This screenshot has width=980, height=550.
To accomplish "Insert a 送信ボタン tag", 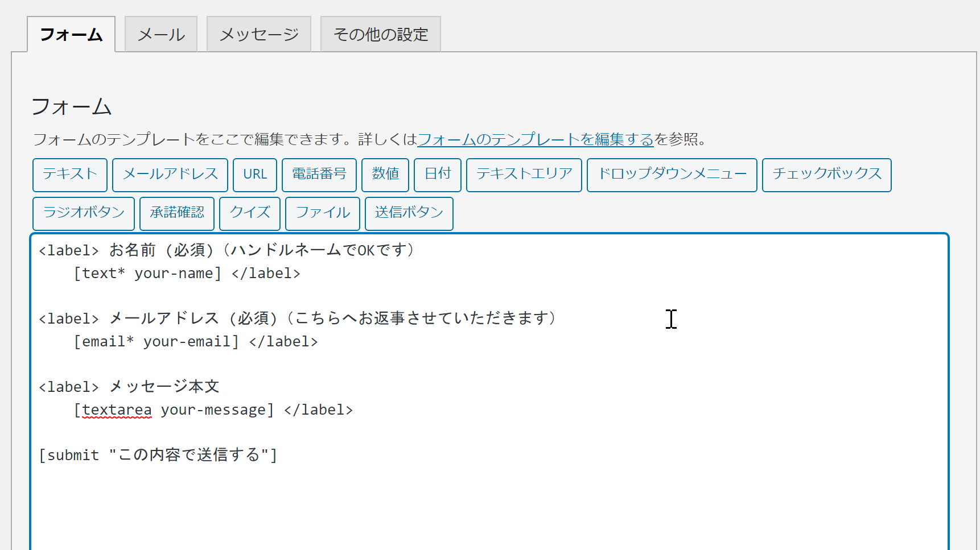I will [x=409, y=213].
